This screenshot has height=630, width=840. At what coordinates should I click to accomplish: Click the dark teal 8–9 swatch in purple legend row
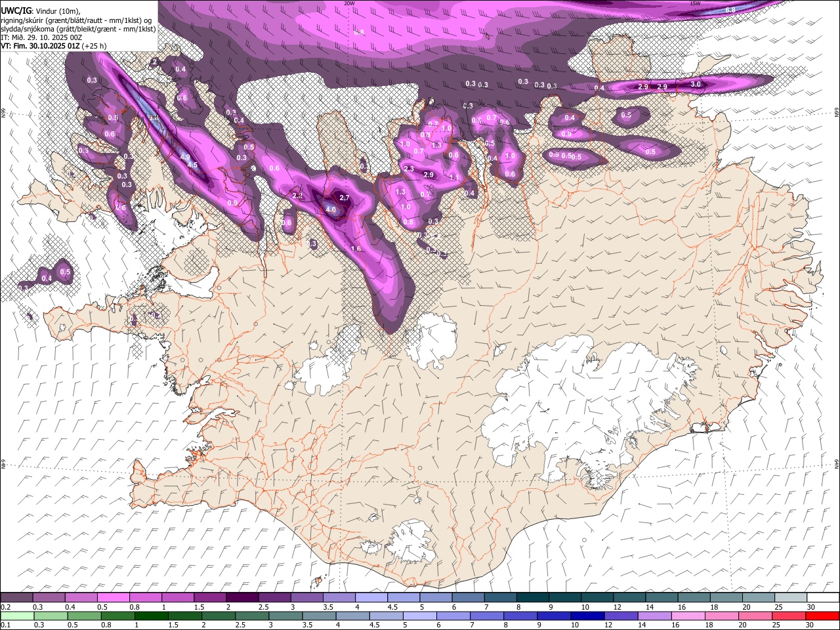(x=533, y=598)
